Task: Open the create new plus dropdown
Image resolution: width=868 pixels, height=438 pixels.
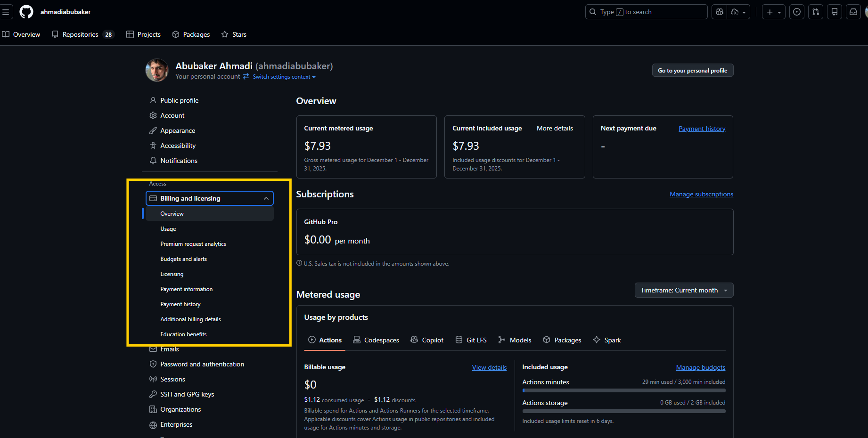Action: pos(774,12)
